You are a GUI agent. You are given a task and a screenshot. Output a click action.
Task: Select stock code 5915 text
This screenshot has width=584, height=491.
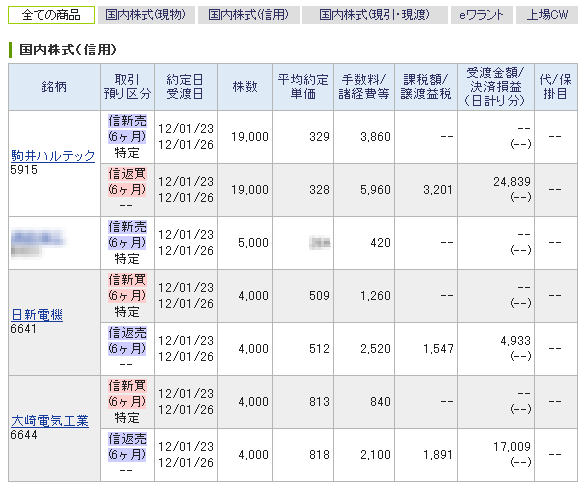24,170
